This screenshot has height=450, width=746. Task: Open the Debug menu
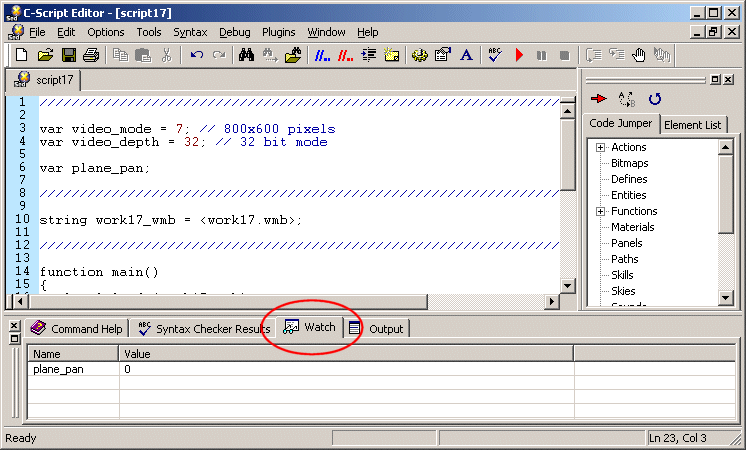pyautogui.click(x=235, y=32)
